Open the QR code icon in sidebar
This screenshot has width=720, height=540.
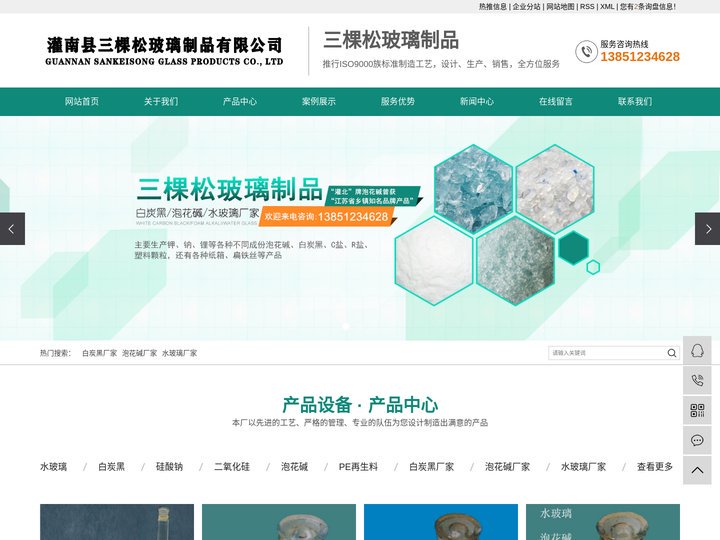pos(697,410)
